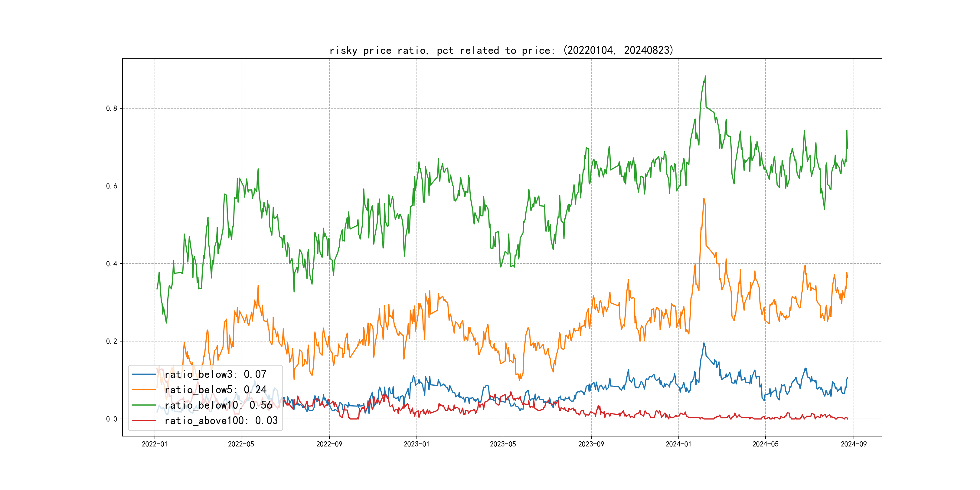Click the 2022-01 x-axis tick label
The image size is (980, 490).
tap(155, 444)
